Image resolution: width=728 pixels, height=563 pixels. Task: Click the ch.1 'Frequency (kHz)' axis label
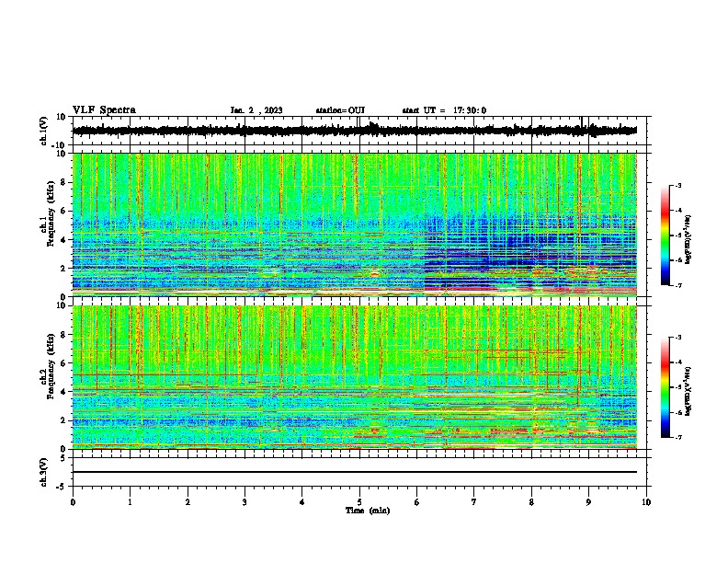tap(51, 215)
